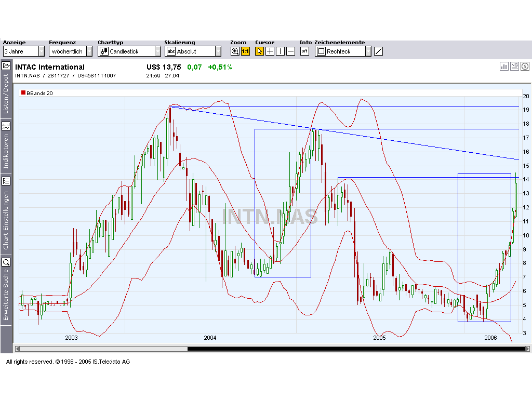Open the Charttyp Candlestick dropdown
The height and width of the screenshot is (399, 532).
pos(129,51)
